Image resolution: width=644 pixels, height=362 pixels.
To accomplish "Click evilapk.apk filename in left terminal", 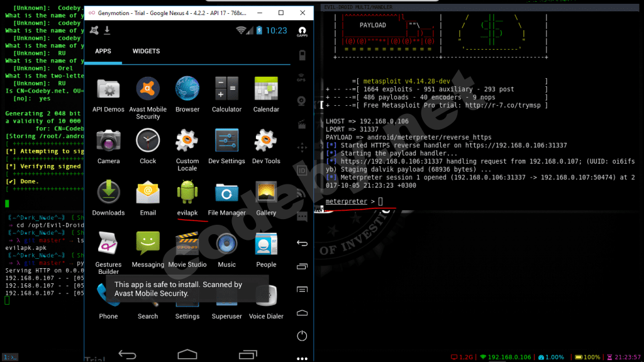I will pyautogui.click(x=26, y=247).
